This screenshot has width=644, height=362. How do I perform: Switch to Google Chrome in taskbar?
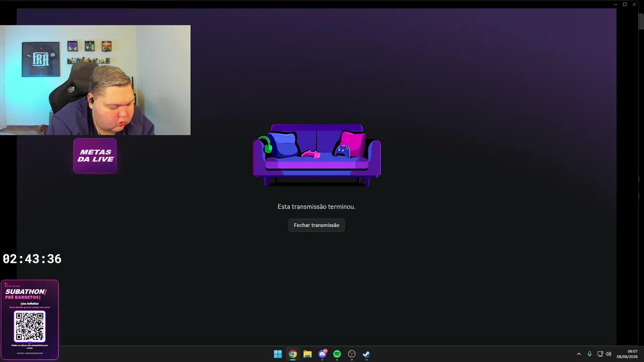coord(292,354)
